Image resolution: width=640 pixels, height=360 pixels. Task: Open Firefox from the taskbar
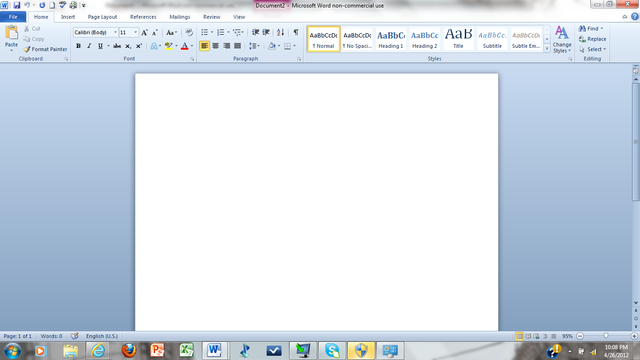(129, 350)
